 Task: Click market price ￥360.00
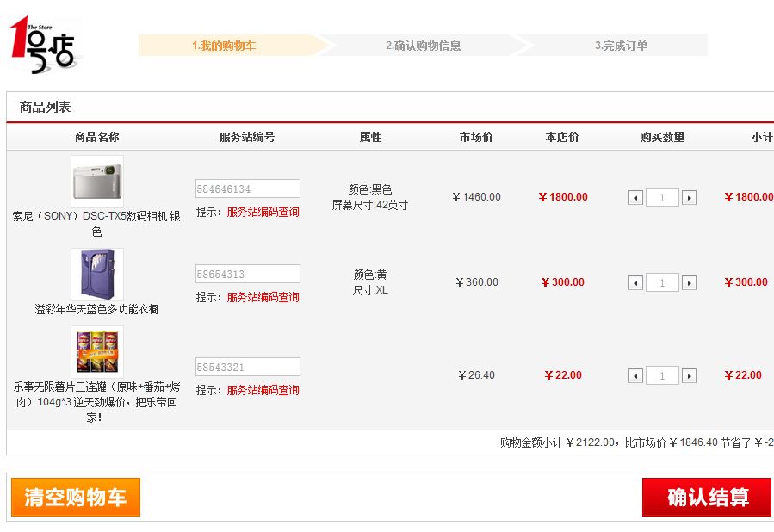tap(476, 282)
